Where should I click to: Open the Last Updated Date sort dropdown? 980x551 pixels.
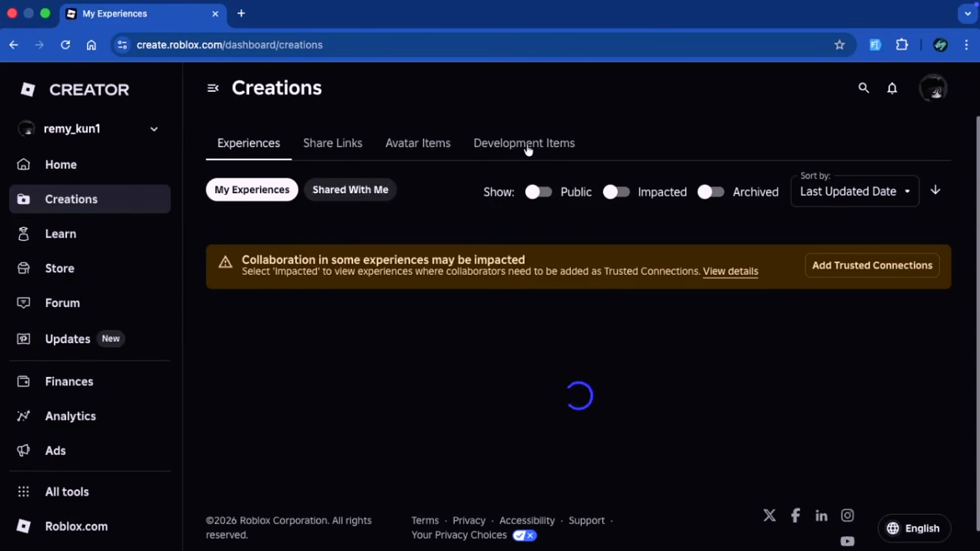tap(854, 191)
